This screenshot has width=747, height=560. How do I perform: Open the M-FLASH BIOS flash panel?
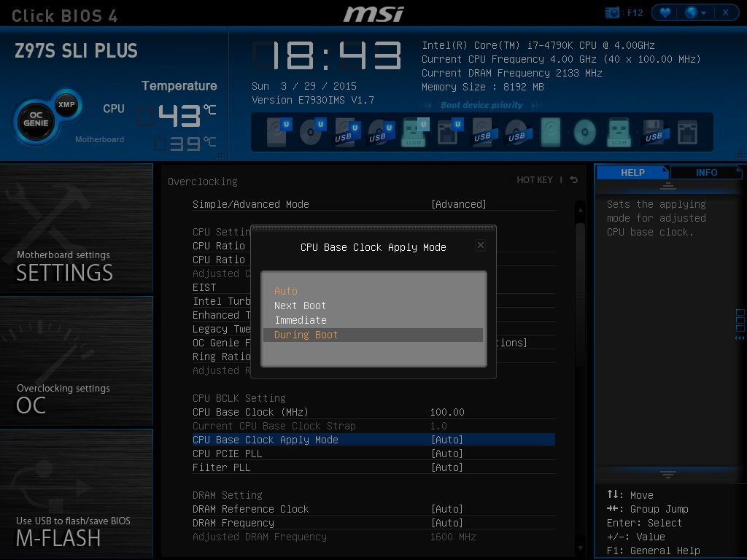point(76,494)
